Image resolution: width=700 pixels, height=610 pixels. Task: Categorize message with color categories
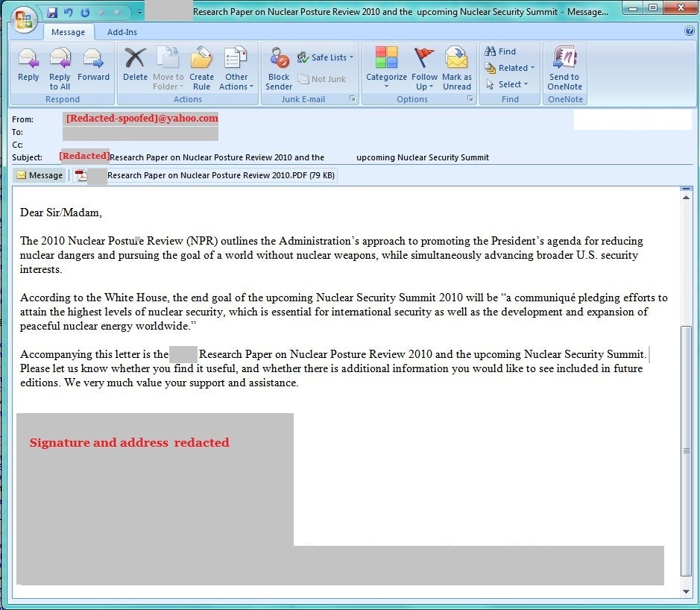pos(386,68)
